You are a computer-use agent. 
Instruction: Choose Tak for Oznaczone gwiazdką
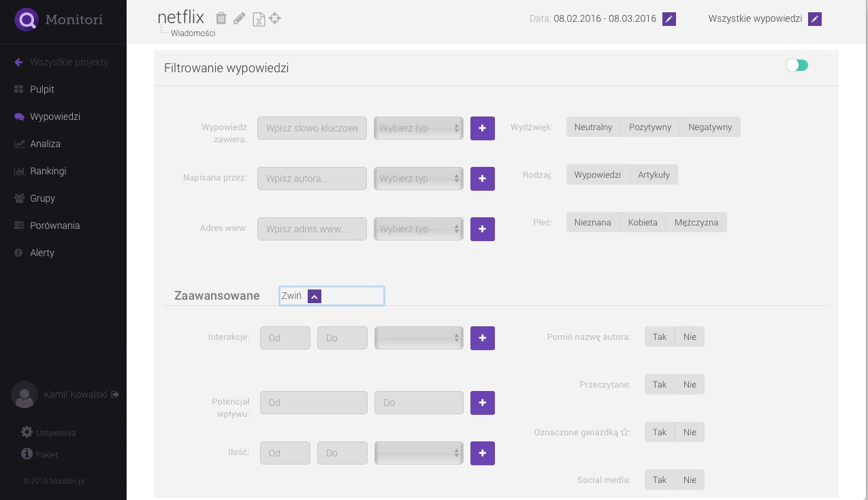pyautogui.click(x=660, y=432)
